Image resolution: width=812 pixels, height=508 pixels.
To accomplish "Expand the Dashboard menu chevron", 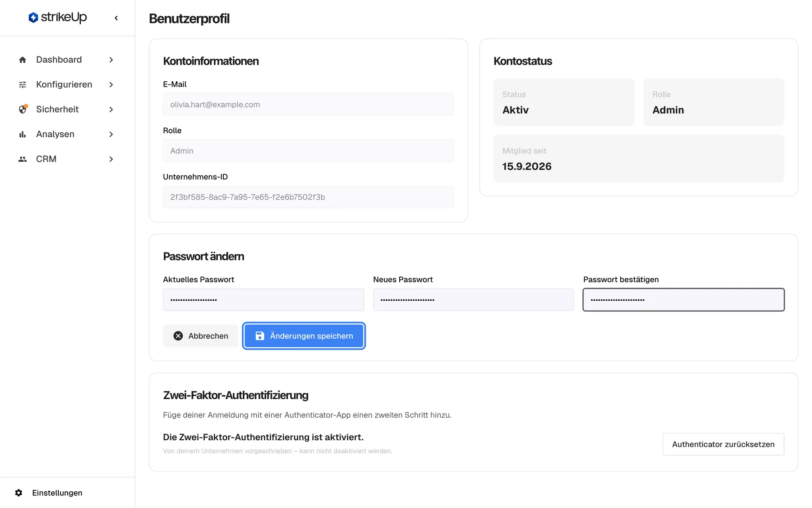I will [111, 60].
